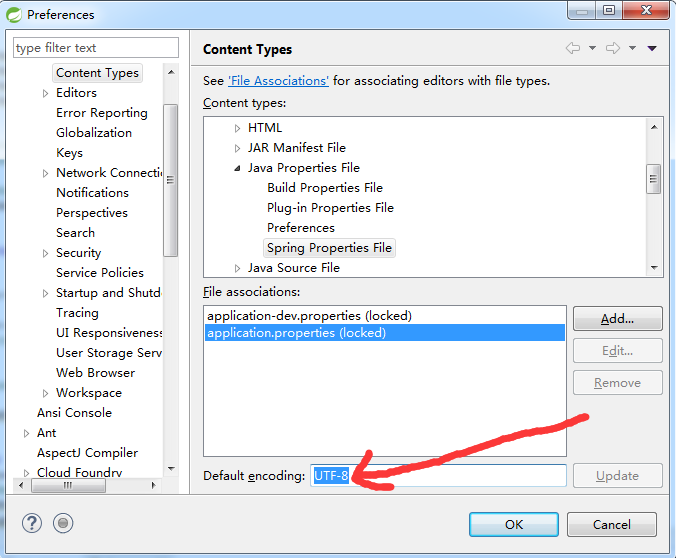The width and height of the screenshot is (676, 558).
Task: Click the preference tree scroll-right arrow
Action: (153, 486)
